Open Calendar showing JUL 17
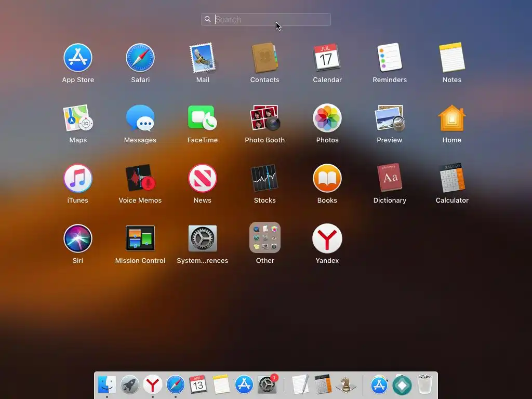 (327, 58)
